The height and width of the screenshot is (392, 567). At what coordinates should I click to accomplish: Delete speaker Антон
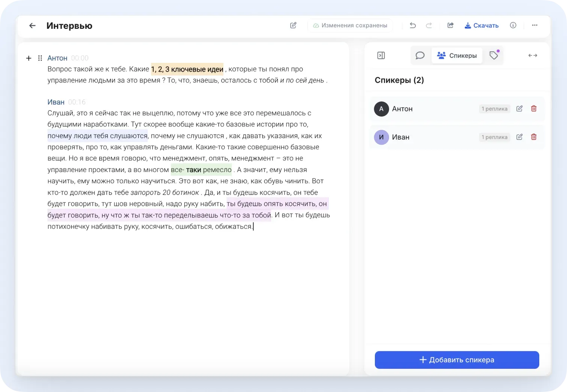click(534, 108)
